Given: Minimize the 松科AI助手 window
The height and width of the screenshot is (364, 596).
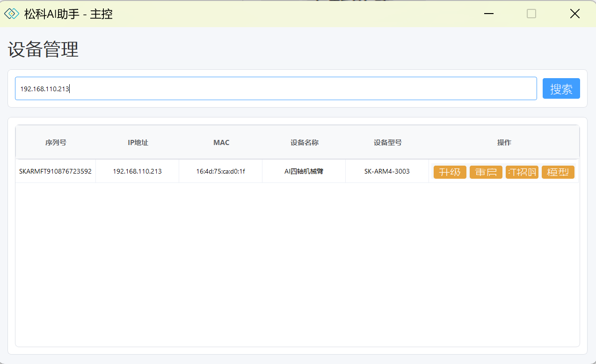Looking at the screenshot, I should (x=489, y=14).
